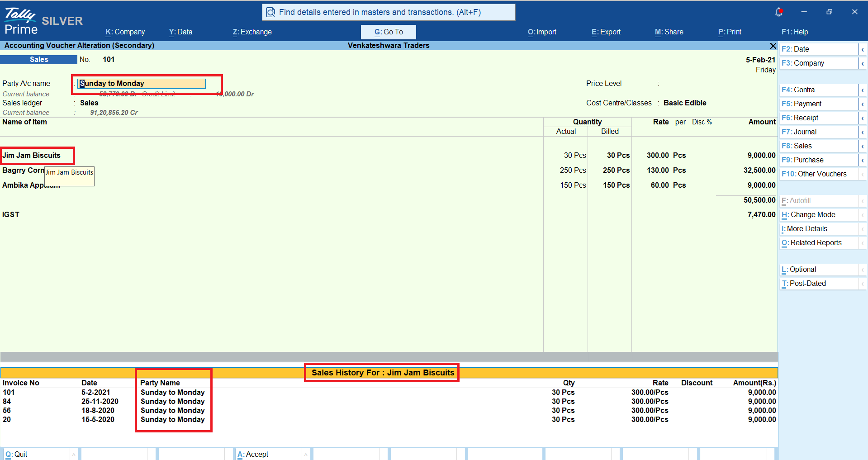The width and height of the screenshot is (868, 460).
Task: Click sales history date 25-11-2020
Action: point(100,402)
